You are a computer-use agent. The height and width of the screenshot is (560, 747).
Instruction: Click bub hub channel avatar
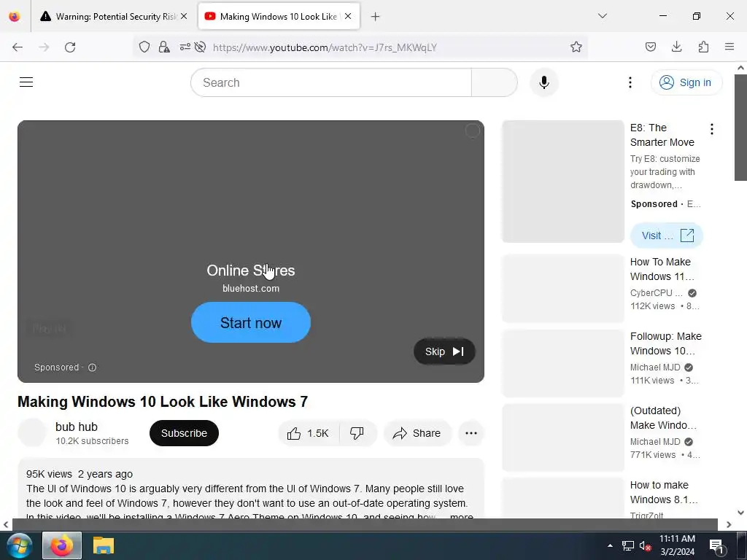pyautogui.click(x=32, y=433)
